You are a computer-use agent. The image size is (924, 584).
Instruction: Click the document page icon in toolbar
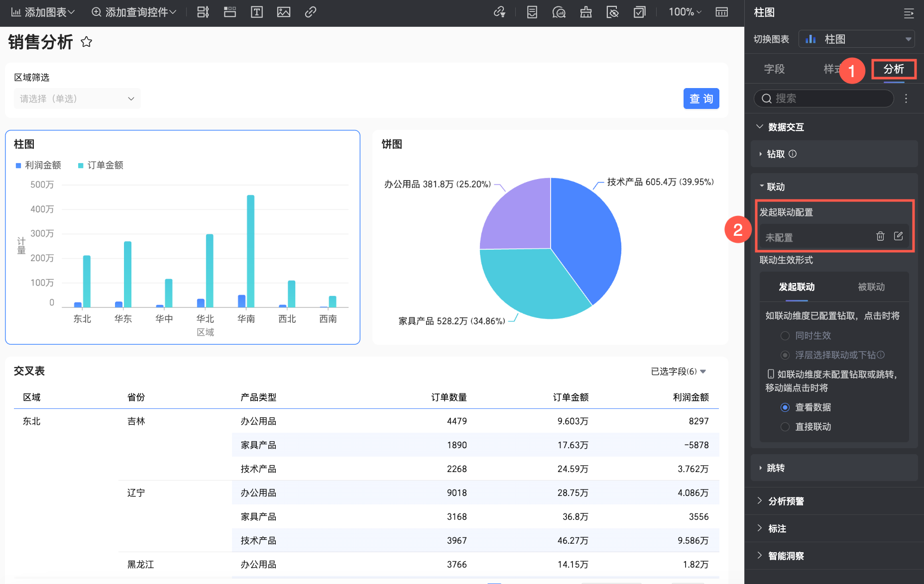[x=532, y=12]
